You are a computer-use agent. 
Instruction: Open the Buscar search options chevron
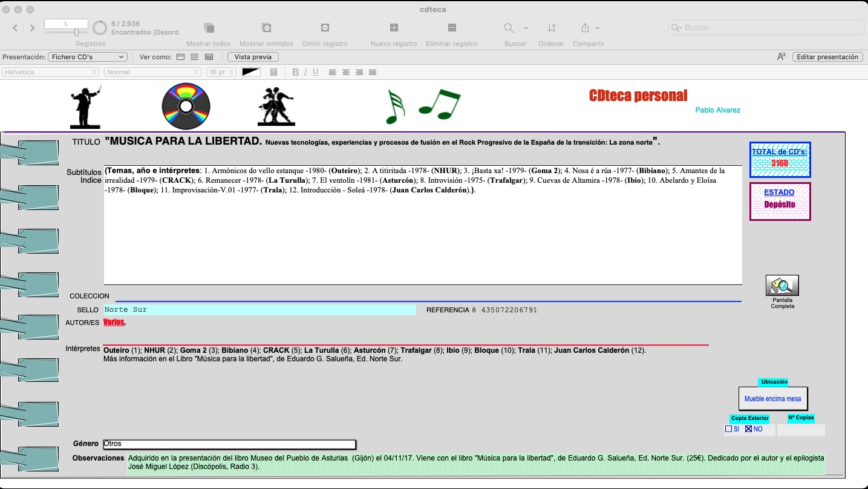526,28
